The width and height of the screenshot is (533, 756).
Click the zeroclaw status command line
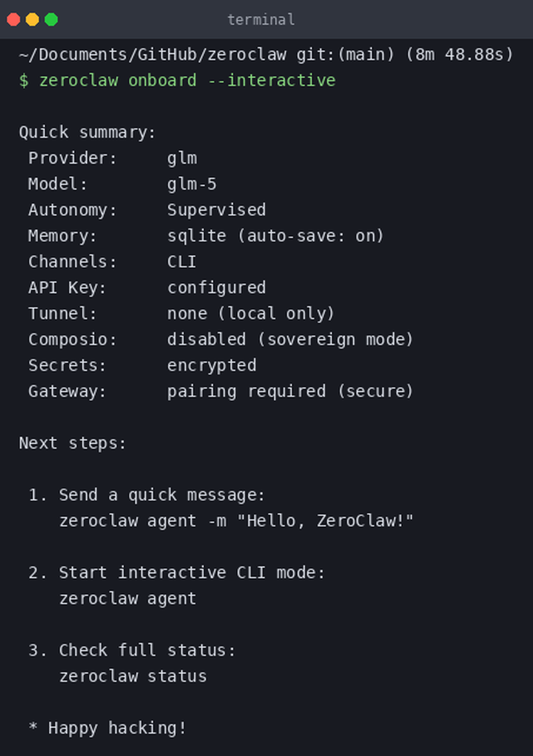133,676
